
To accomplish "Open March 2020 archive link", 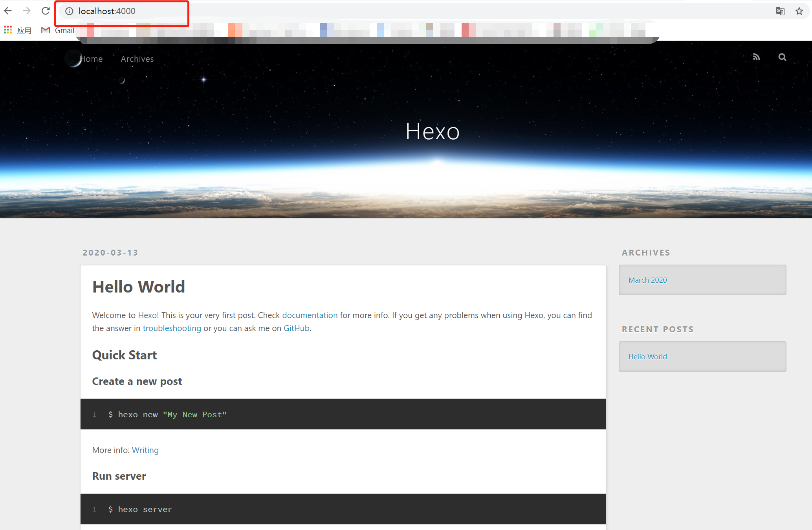I will (647, 280).
